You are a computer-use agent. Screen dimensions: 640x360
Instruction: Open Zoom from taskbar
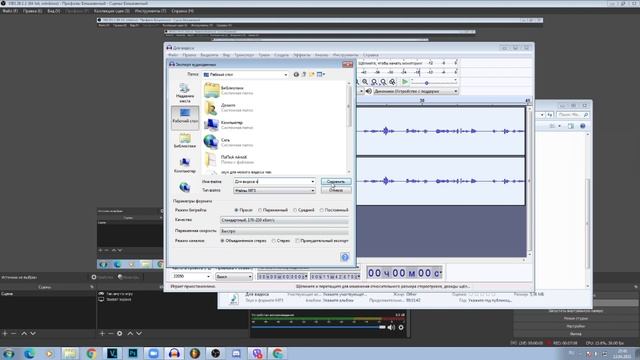point(153,353)
